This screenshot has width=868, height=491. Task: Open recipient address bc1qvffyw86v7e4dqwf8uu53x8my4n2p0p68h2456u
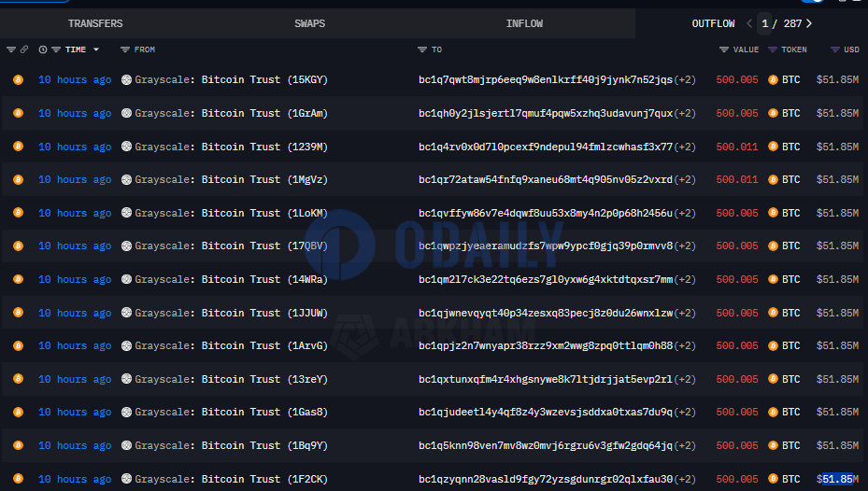click(546, 213)
